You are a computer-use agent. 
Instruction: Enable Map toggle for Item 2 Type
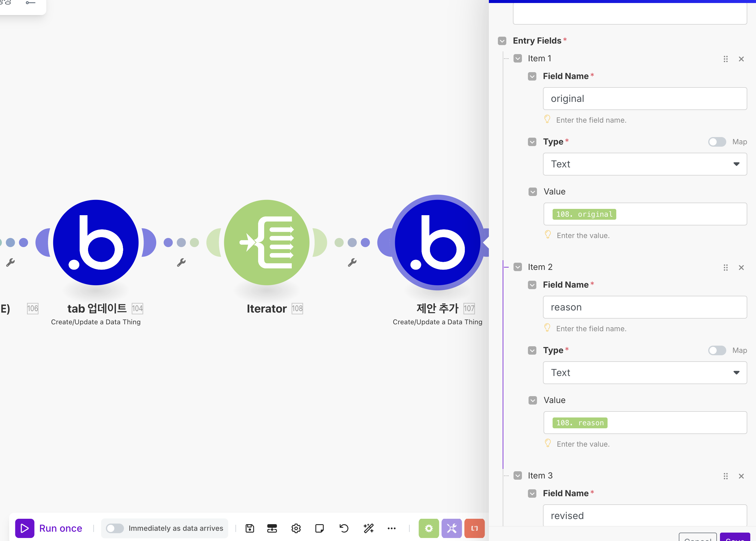click(717, 350)
